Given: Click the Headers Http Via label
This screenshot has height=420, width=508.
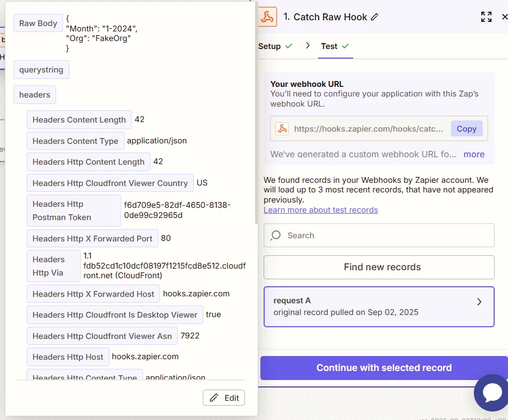Looking at the screenshot, I should (x=53, y=266).
